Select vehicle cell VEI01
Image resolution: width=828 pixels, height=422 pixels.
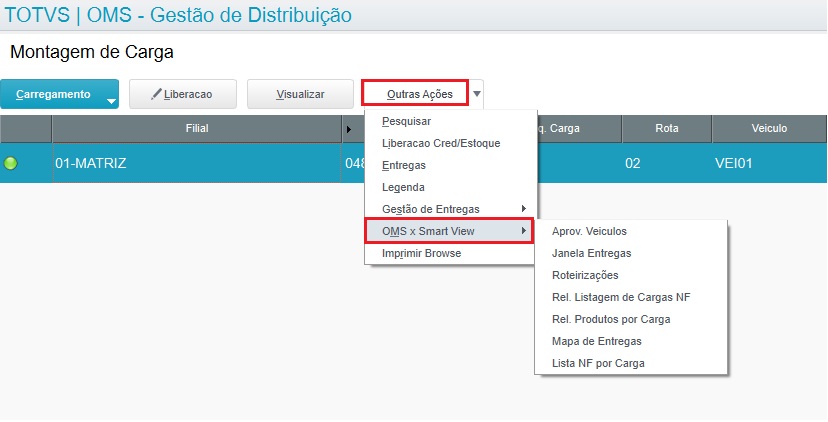(x=769, y=163)
